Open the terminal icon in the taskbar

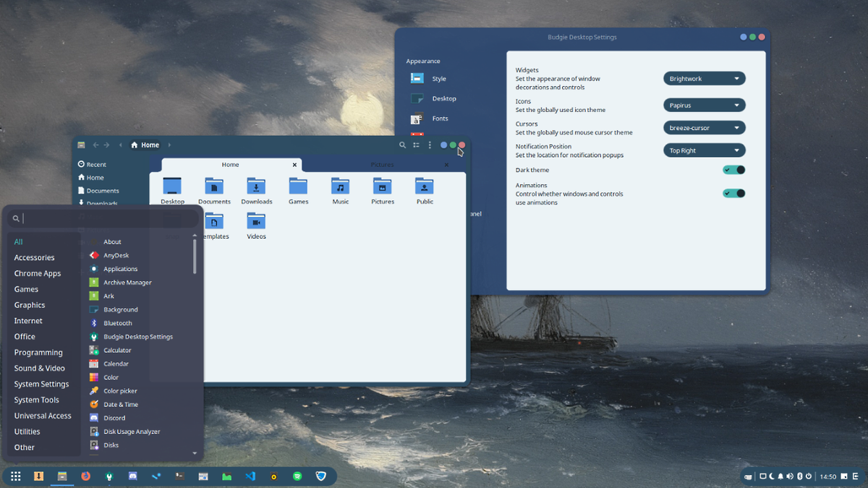click(180, 476)
